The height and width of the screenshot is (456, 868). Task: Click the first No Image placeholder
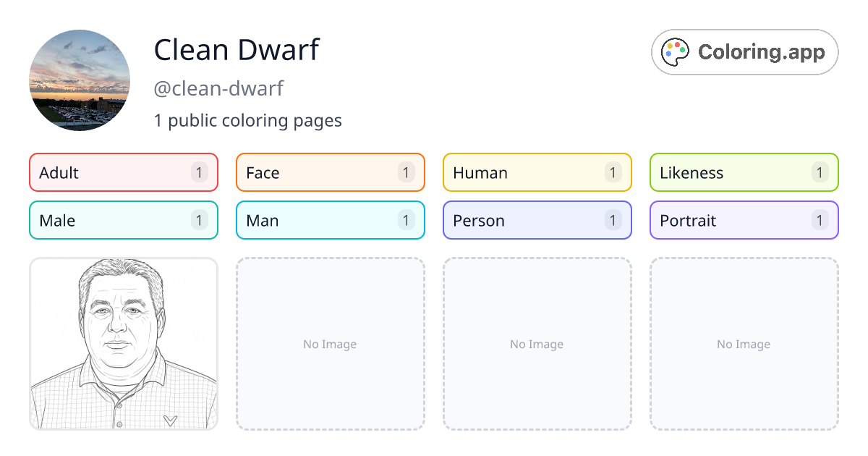click(330, 344)
